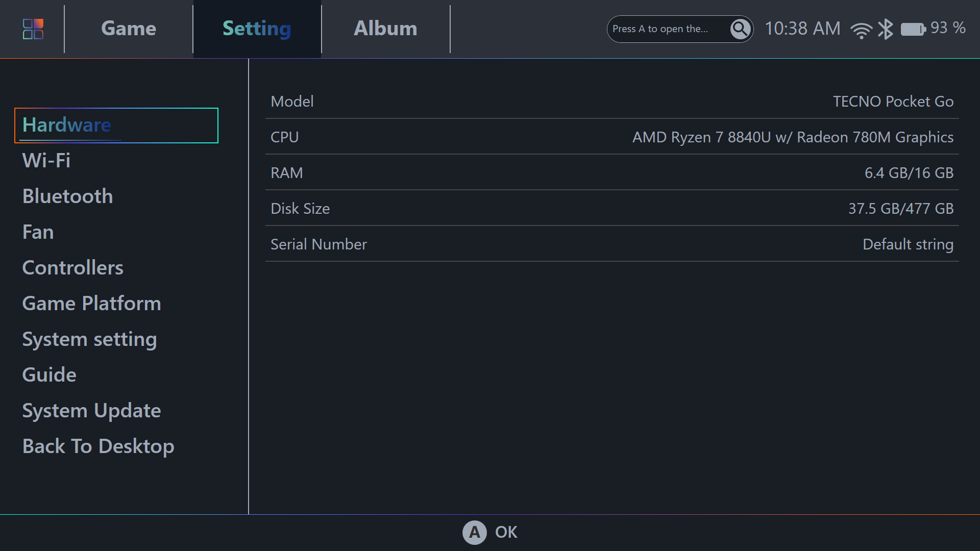
Task: Open System Update in sidebar
Action: 91,411
